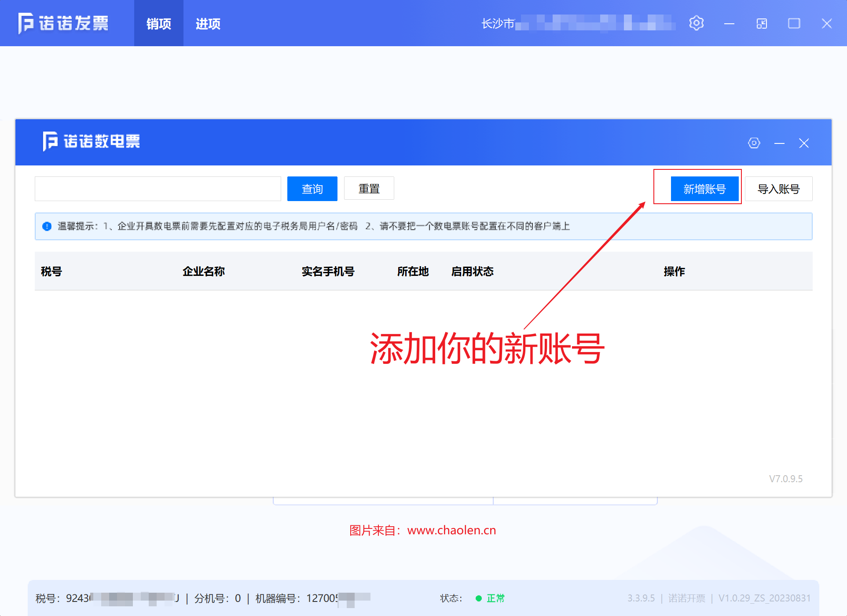Switch to the 进项 tab
The image size is (847, 616).
(208, 23)
